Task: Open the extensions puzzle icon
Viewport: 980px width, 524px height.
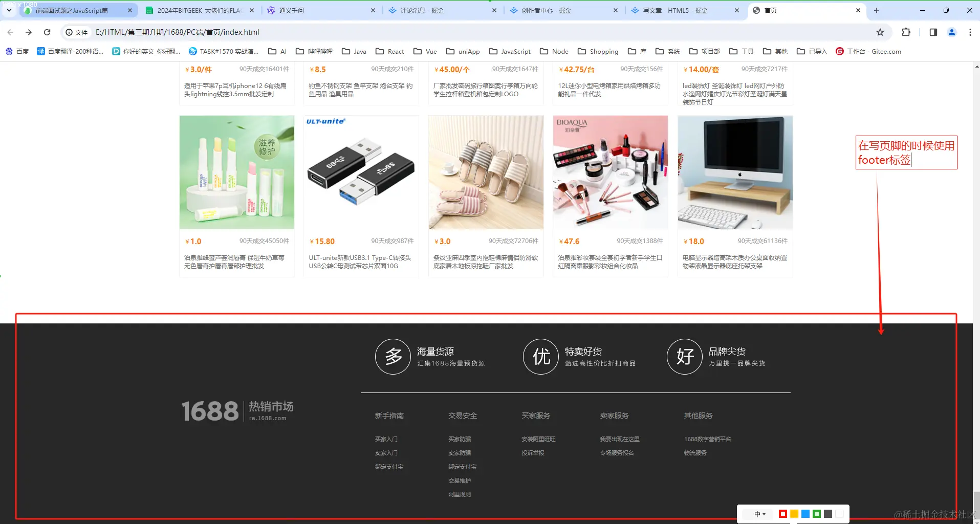Action: (906, 32)
